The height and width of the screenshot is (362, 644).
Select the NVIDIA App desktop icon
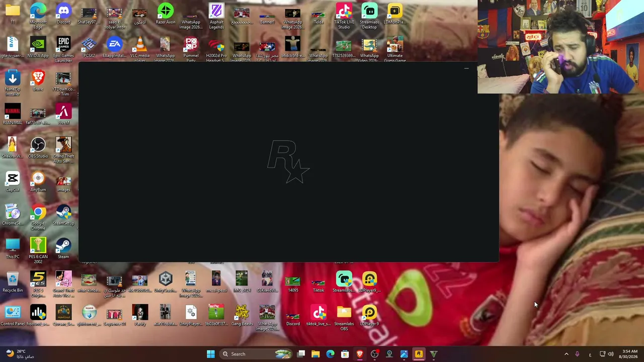(x=38, y=48)
